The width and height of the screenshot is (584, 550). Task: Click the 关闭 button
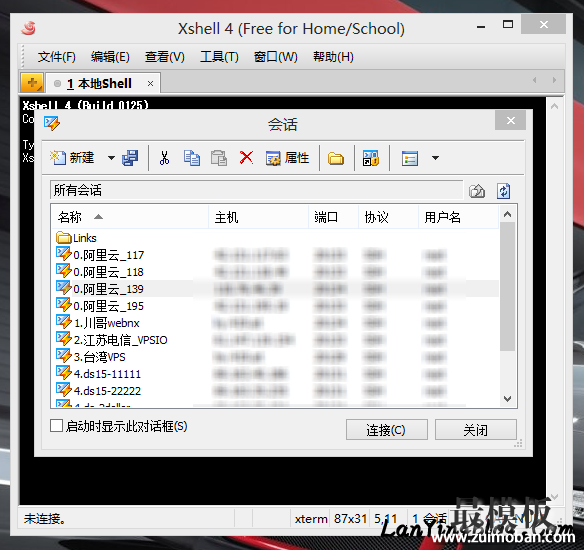[x=476, y=430]
